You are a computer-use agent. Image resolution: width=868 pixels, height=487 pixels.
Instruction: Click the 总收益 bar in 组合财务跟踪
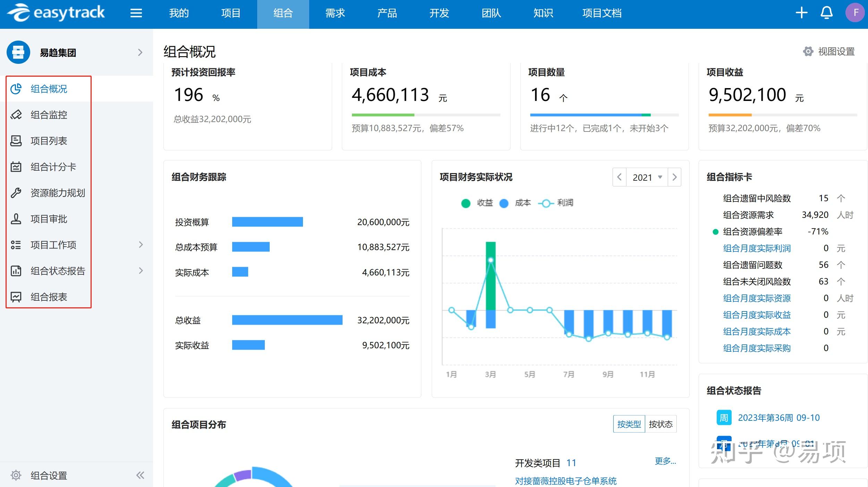point(287,320)
